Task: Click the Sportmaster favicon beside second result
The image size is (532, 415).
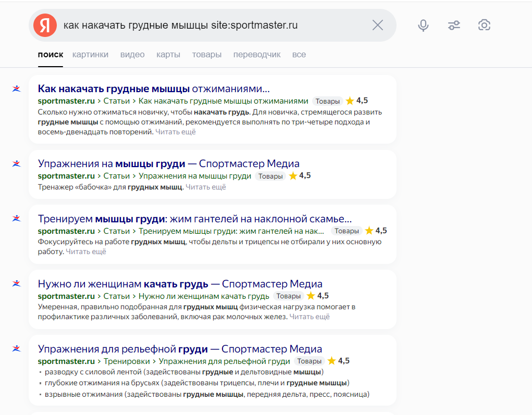Action: tap(16, 164)
